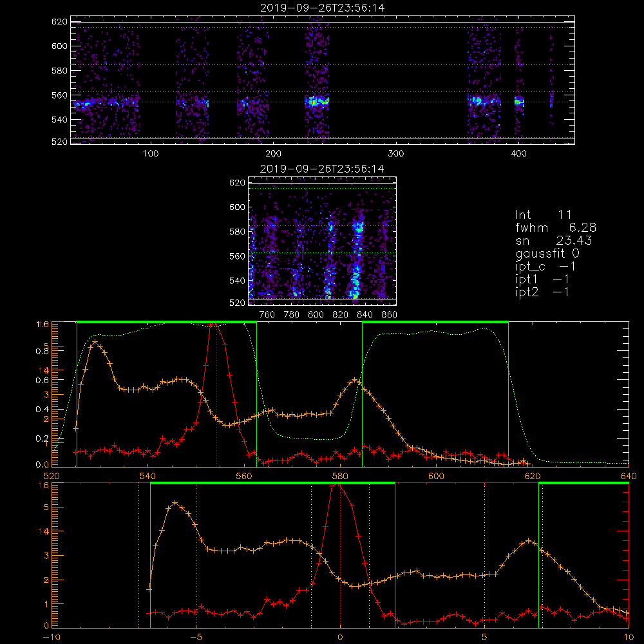Click x-axis label 200 on top plot
The width and height of the screenshot is (644, 644).
pos(273,154)
